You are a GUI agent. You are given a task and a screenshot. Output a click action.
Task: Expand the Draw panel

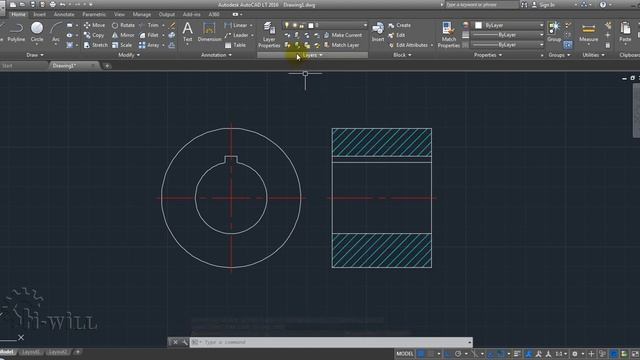[35, 55]
